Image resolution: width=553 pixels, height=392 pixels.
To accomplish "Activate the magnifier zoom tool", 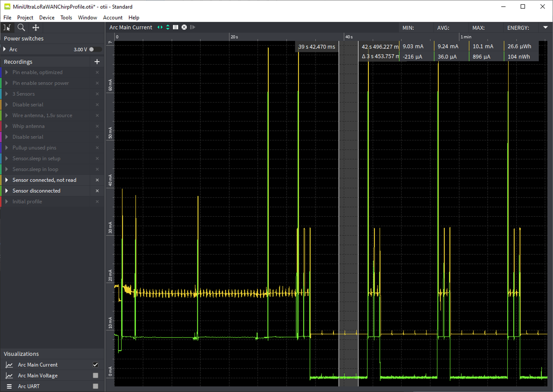I will [21, 27].
